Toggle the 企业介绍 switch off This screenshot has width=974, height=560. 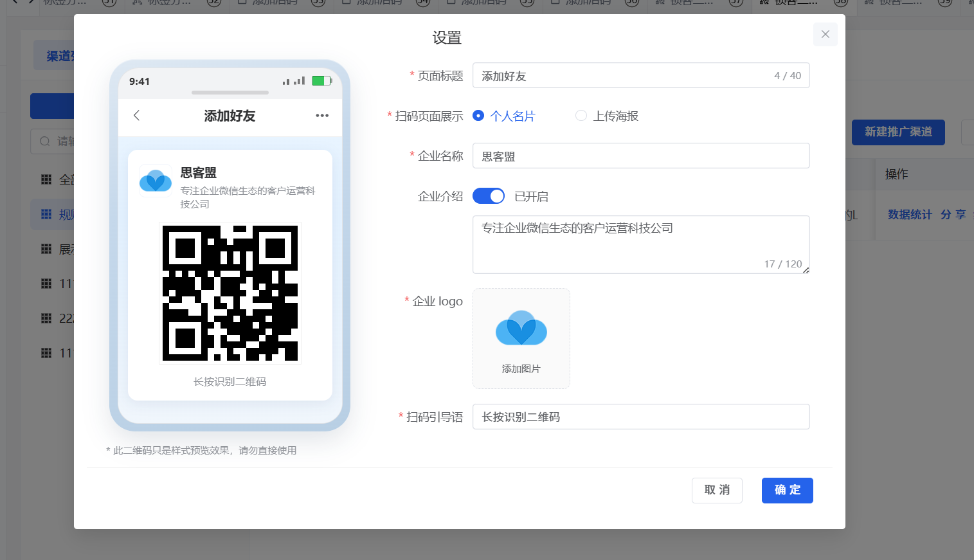489,196
